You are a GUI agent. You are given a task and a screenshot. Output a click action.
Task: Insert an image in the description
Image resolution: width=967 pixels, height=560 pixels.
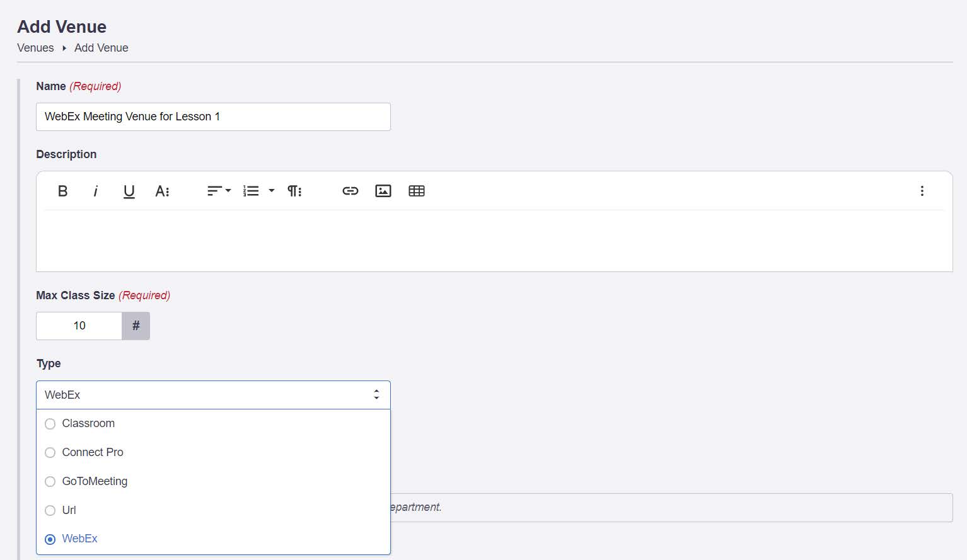pos(383,191)
